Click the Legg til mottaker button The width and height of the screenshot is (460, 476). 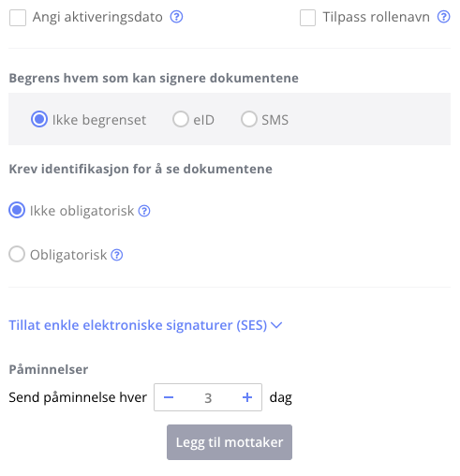(x=230, y=442)
